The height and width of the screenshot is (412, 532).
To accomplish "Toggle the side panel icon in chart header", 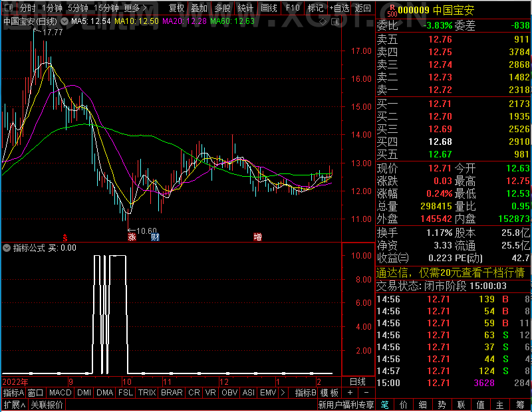I will coord(335,22).
